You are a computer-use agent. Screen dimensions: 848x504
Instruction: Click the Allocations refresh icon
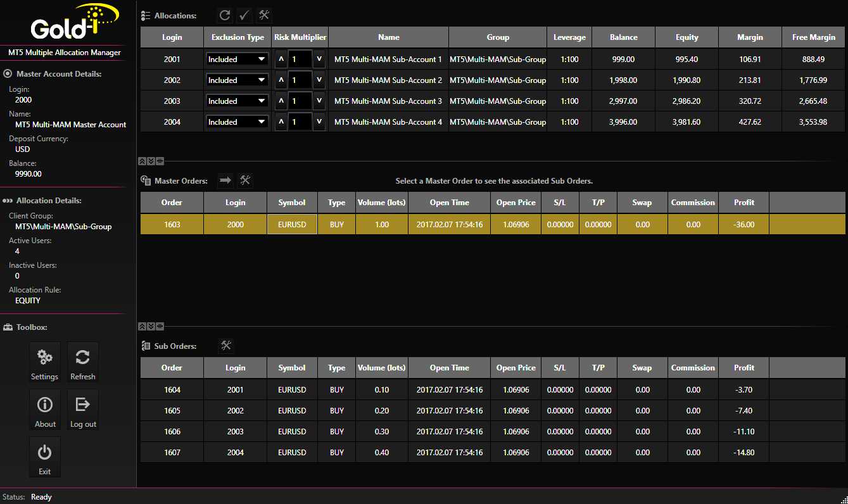pyautogui.click(x=225, y=15)
